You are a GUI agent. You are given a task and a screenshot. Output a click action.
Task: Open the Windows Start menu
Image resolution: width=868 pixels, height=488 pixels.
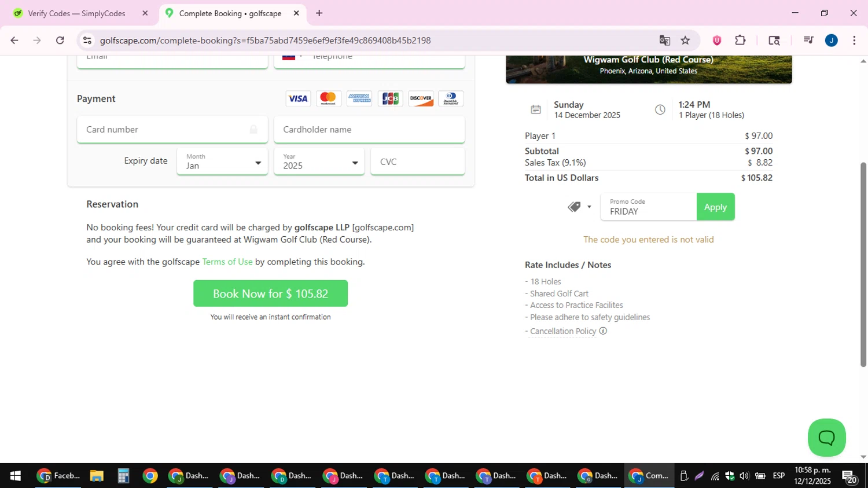16,476
